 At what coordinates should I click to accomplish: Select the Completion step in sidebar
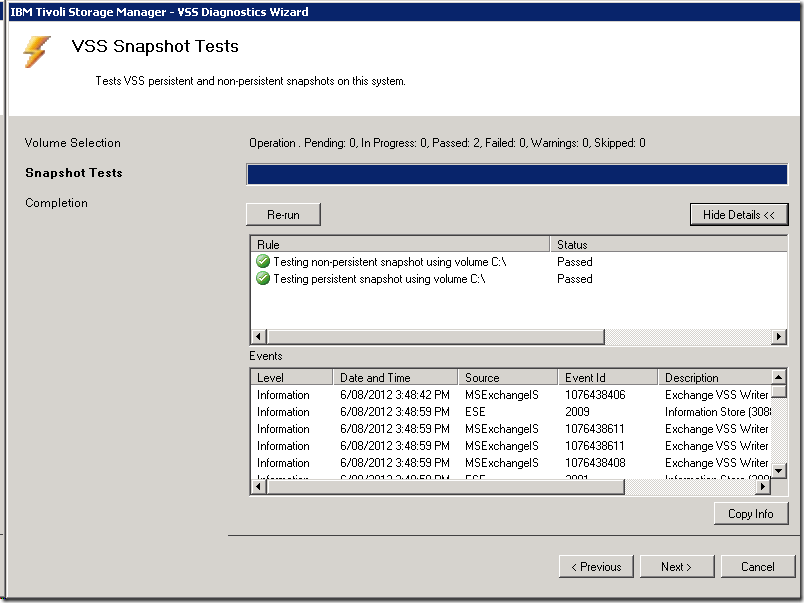(56, 203)
